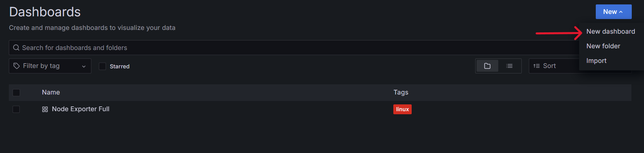Toggle the Starred checkbox

(102, 66)
